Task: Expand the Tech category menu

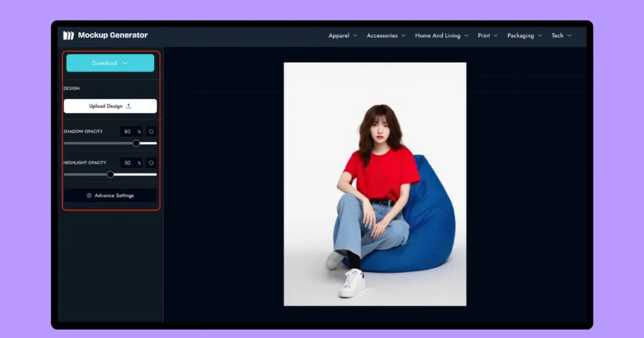Action: pos(561,36)
